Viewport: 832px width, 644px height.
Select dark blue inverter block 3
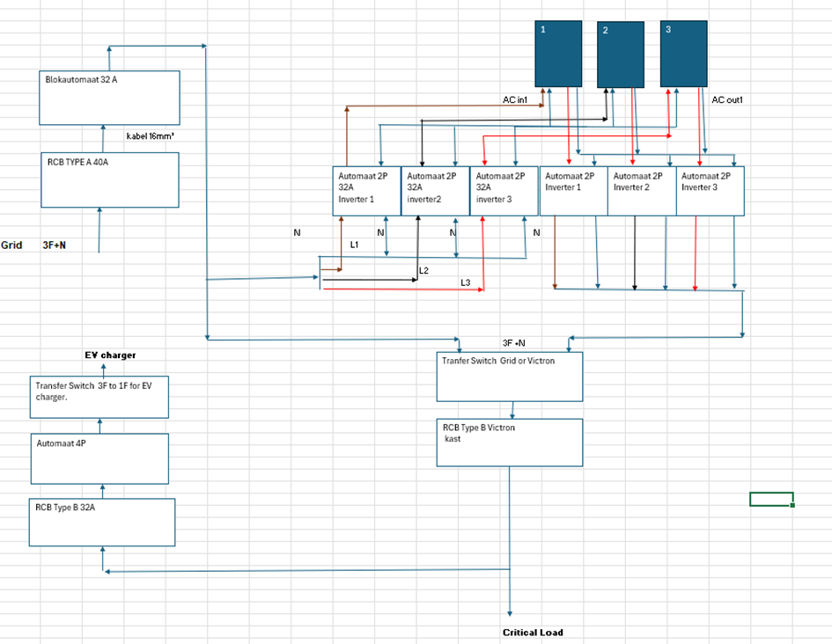(684, 54)
